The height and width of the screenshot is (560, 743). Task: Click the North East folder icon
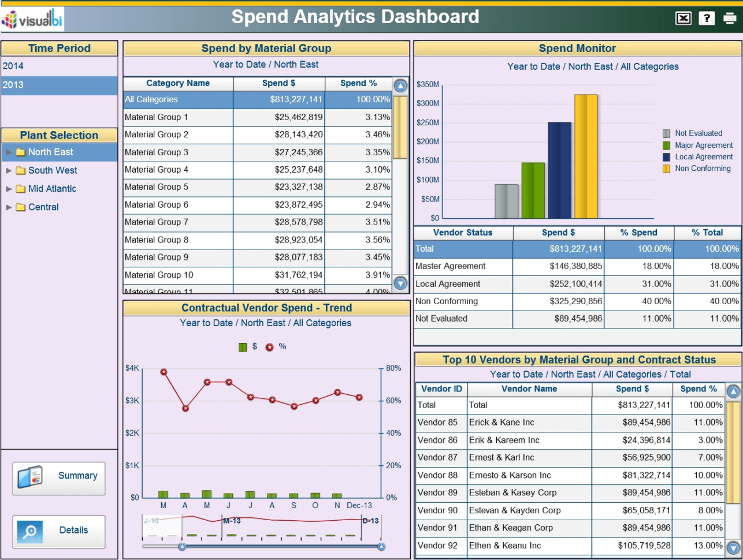click(20, 152)
